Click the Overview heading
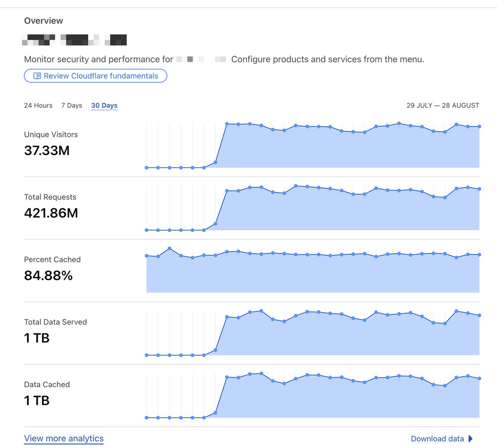Screen dimensions: 497x448 [x=43, y=21]
